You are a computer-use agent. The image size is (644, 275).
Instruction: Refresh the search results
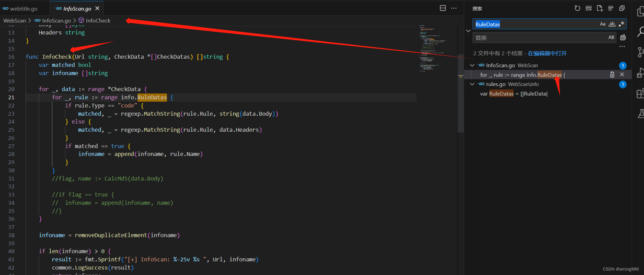pyautogui.click(x=577, y=8)
